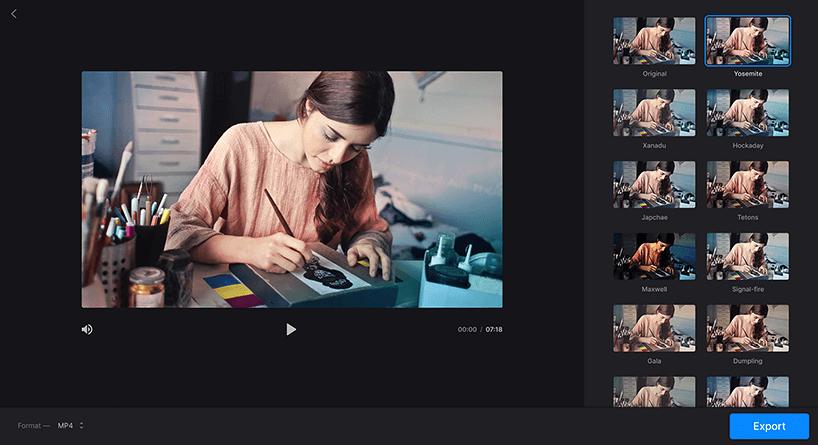Screen dimensions: 818x445
Task: Click the video preview image
Action: [292, 189]
